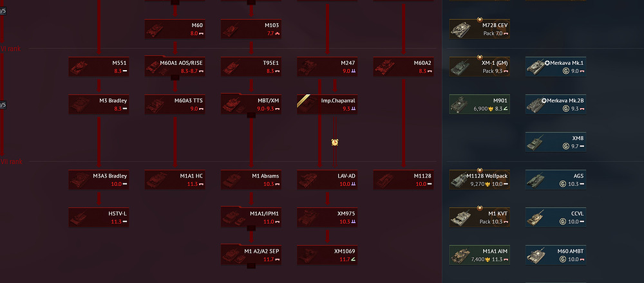Select the M3A3 Bradley vehicle card
The width and height of the screenshot is (644, 283).
(x=99, y=179)
